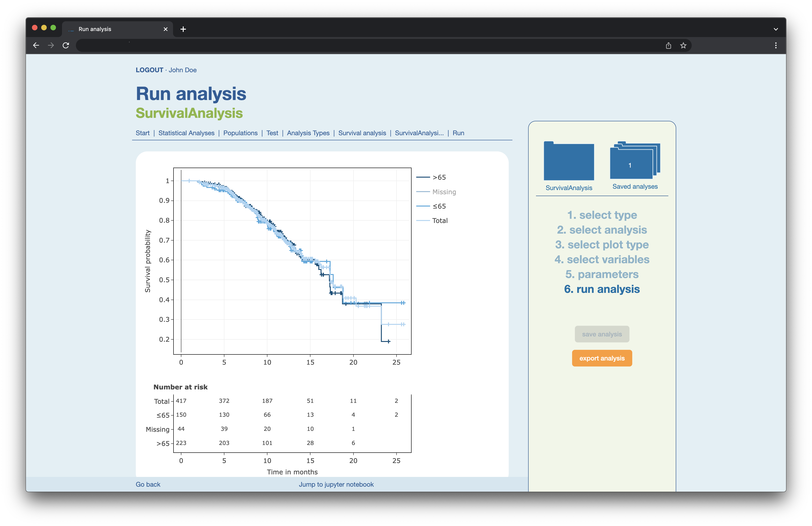Viewport: 812px width, 526px height.
Task: Click the Missing at-risk value 44
Action: (x=181, y=429)
